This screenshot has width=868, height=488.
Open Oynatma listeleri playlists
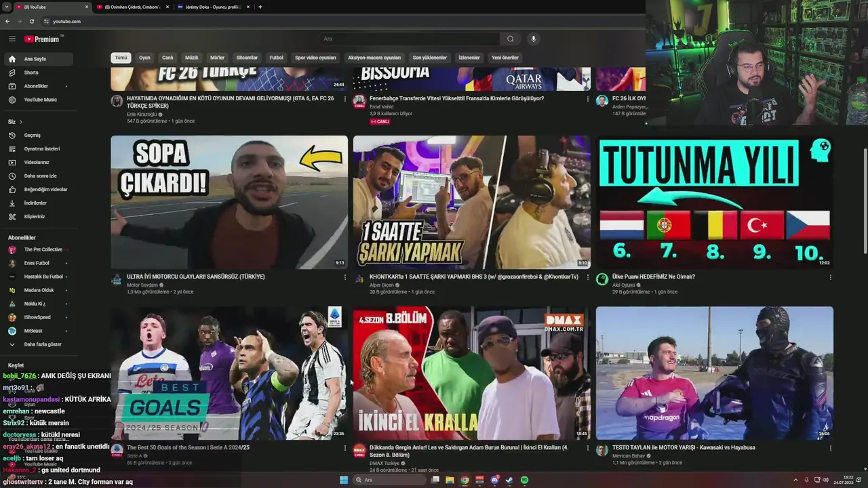(38, 148)
